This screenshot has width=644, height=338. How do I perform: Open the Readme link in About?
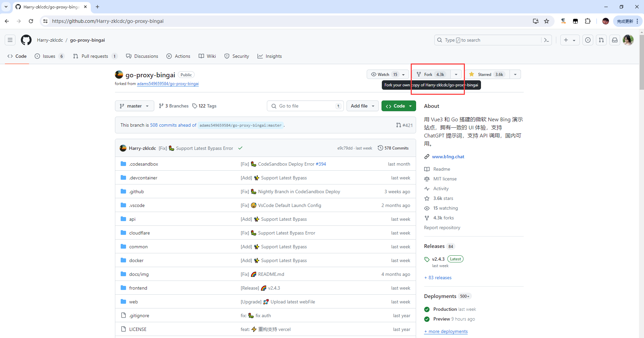(x=442, y=169)
